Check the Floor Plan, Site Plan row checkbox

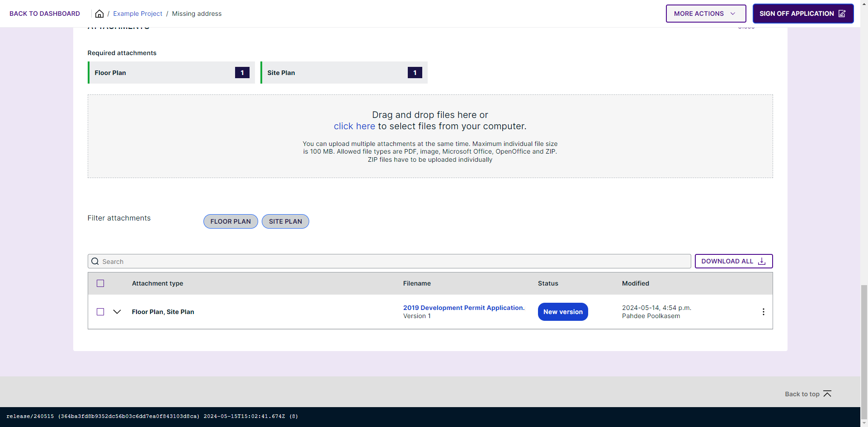pyautogui.click(x=100, y=312)
